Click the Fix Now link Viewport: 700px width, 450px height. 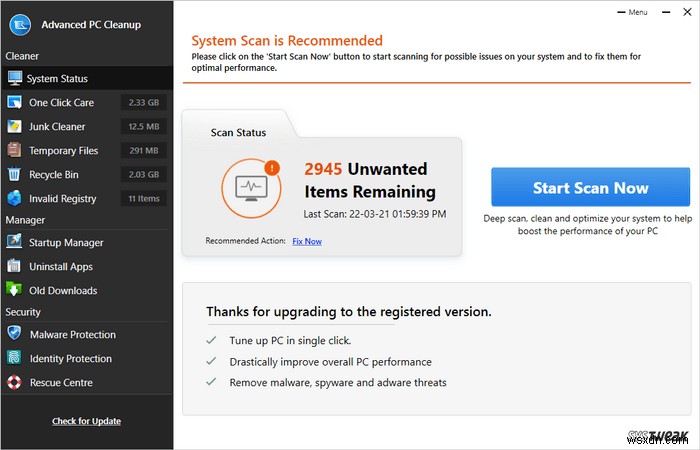click(307, 241)
